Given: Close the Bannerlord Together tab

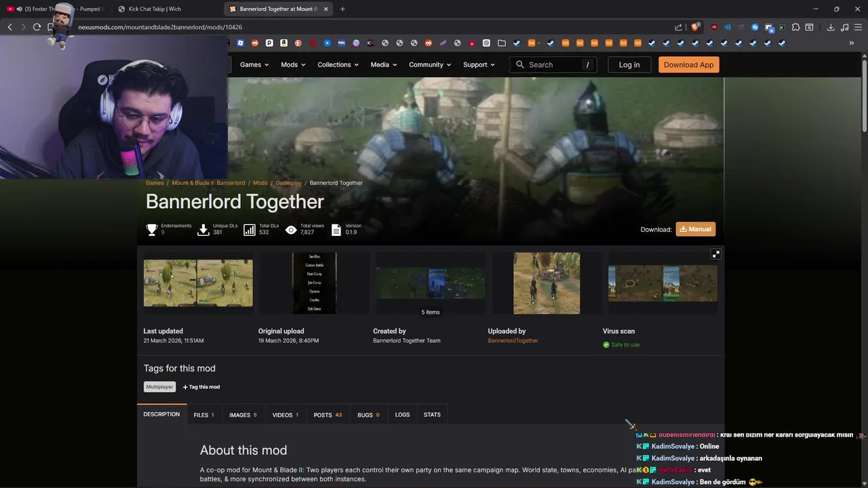Looking at the screenshot, I should 326,9.
